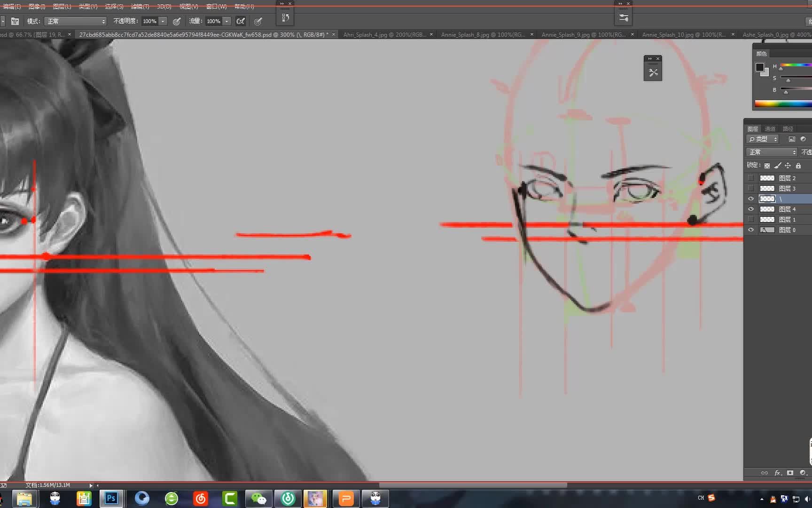Click the pixel layer filter icon

(792, 139)
